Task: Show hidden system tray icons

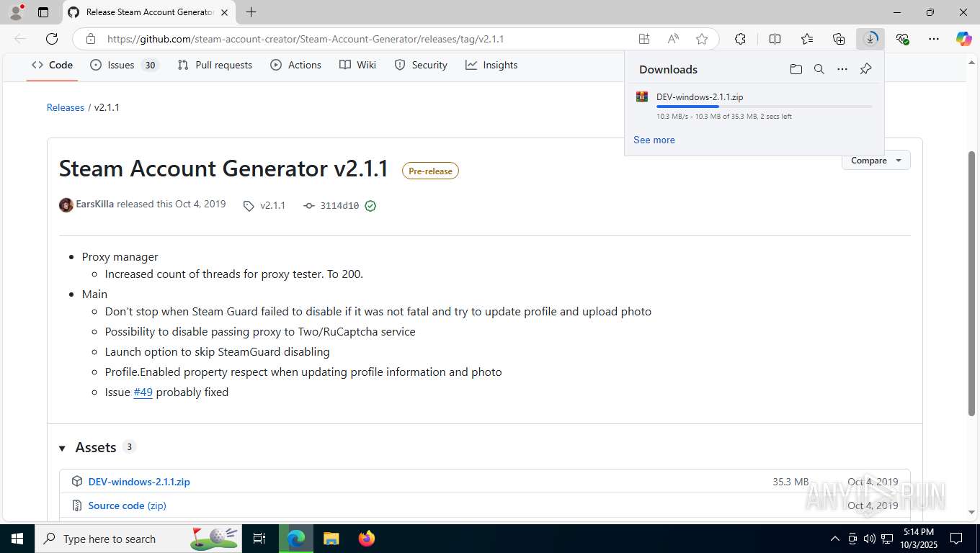Action: [835, 539]
